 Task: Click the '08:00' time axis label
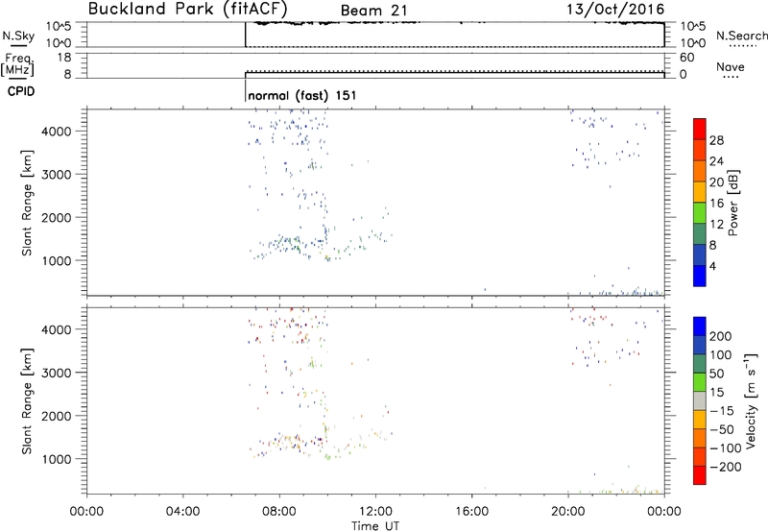coord(279,512)
